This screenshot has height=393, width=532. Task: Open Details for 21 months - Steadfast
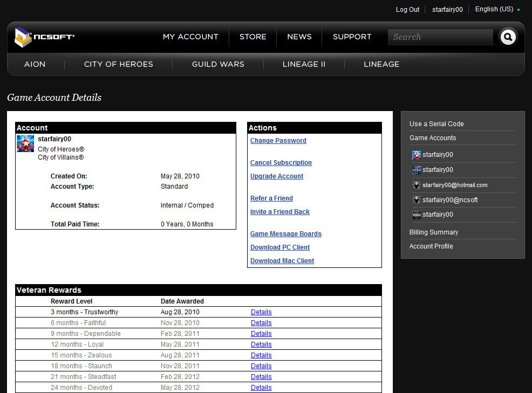click(x=261, y=377)
